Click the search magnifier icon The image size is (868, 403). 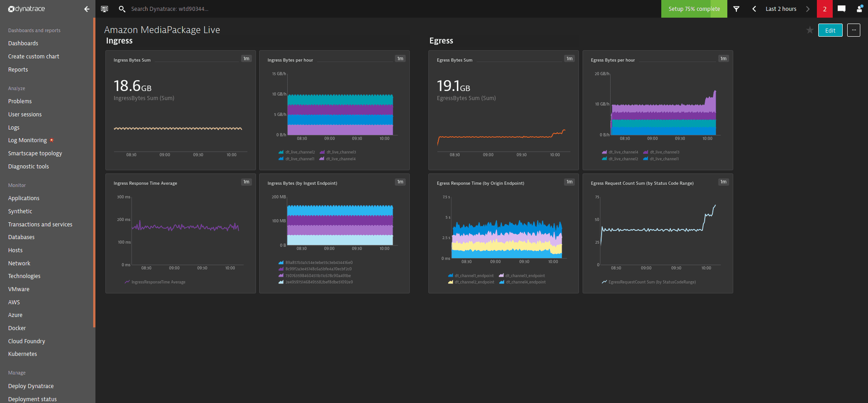(122, 9)
